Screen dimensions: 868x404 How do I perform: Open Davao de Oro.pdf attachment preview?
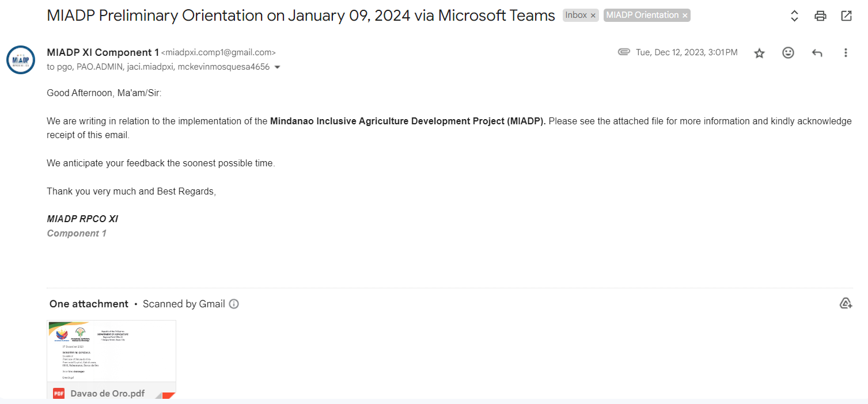111,351
